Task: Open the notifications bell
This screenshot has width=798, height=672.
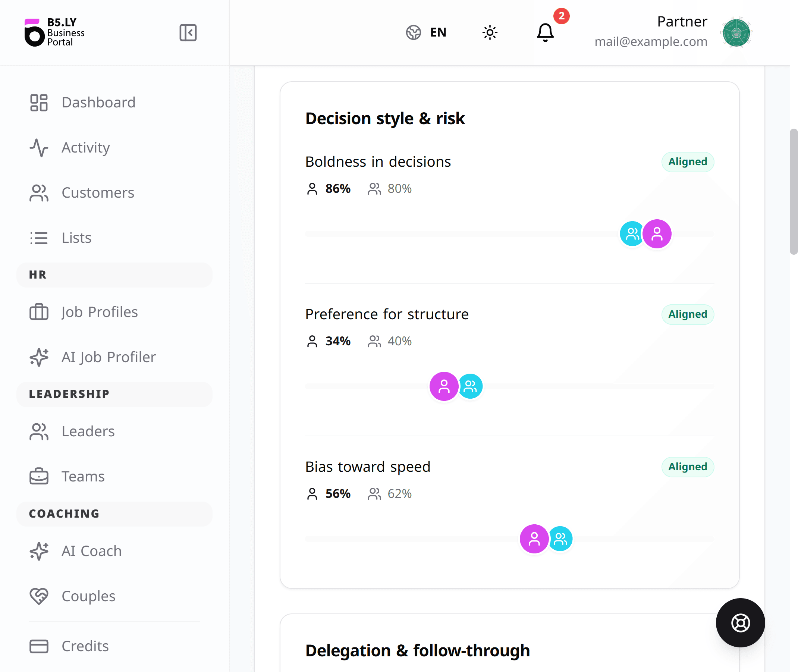Action: click(x=545, y=32)
